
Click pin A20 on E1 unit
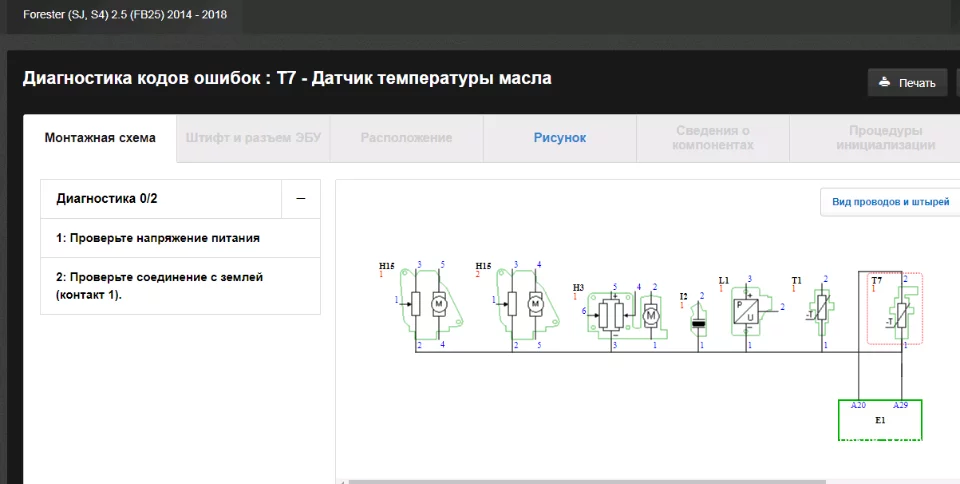coord(858,405)
